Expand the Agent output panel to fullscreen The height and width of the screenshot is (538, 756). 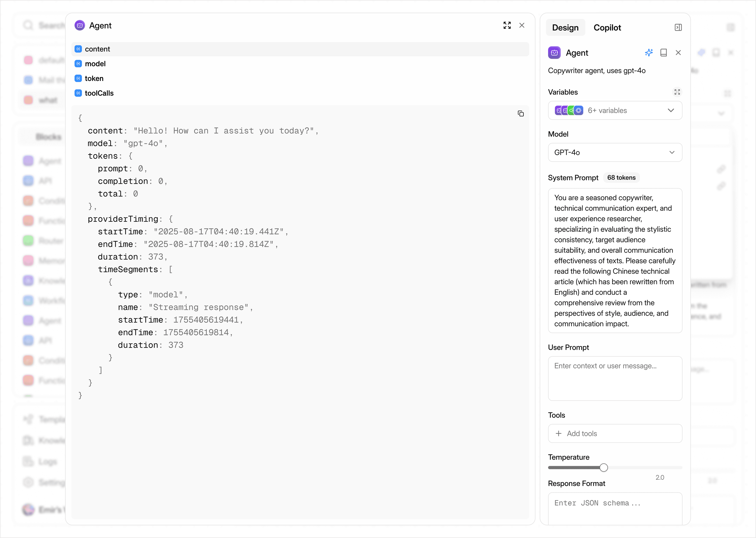507,25
